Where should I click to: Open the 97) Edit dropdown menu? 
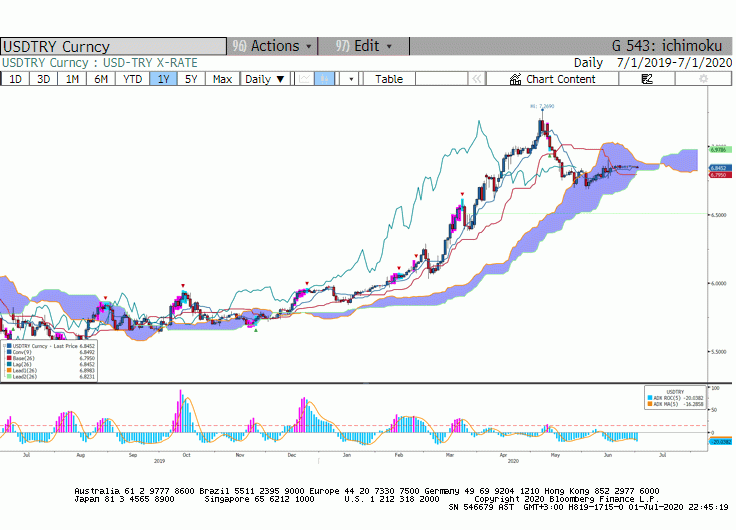(x=364, y=46)
